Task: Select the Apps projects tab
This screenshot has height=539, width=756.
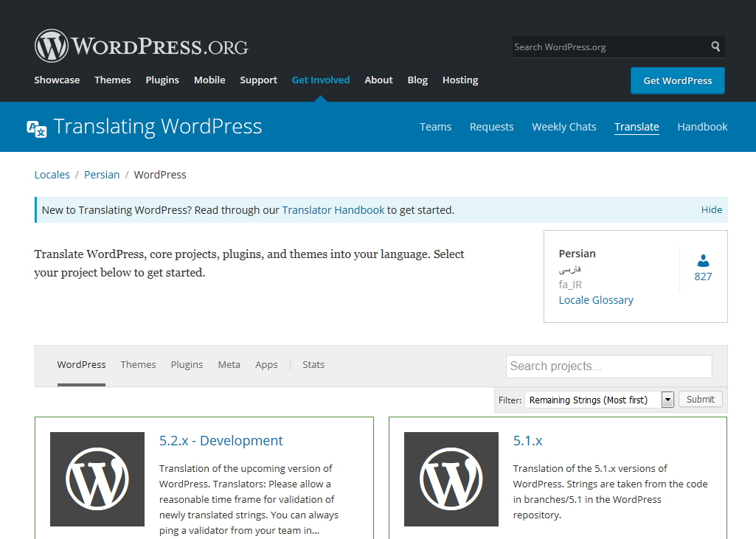Action: point(266,365)
